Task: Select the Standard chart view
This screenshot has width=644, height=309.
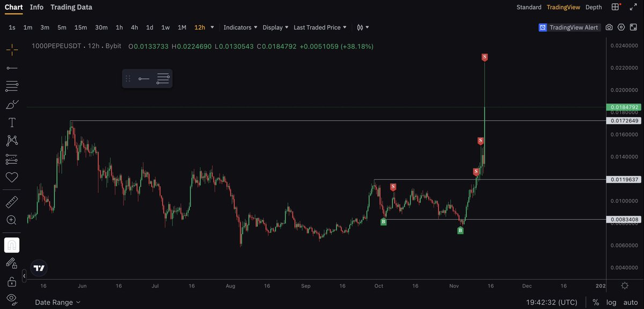Action: pos(529,7)
